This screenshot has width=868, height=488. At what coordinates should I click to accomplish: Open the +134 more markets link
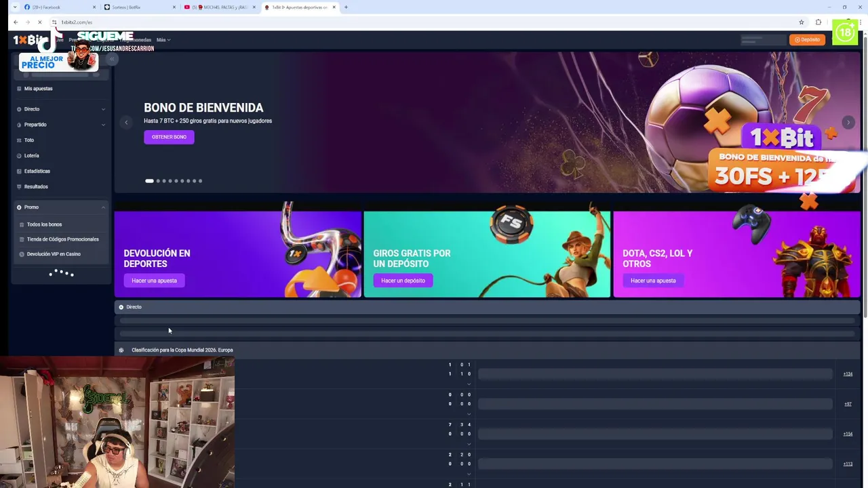click(x=848, y=374)
